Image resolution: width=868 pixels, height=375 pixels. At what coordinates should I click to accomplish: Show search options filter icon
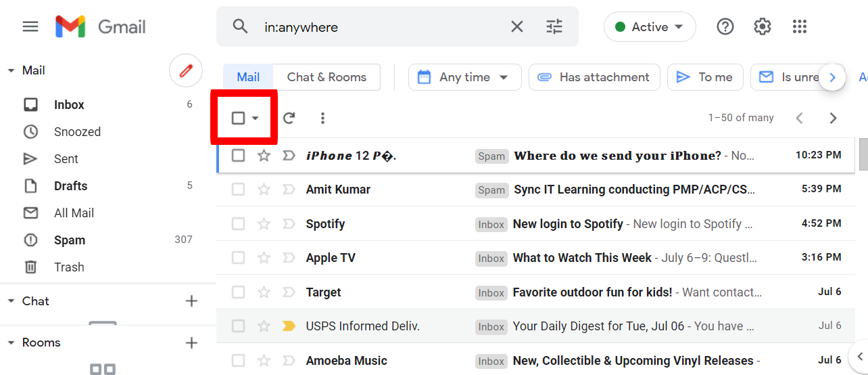[x=554, y=27]
